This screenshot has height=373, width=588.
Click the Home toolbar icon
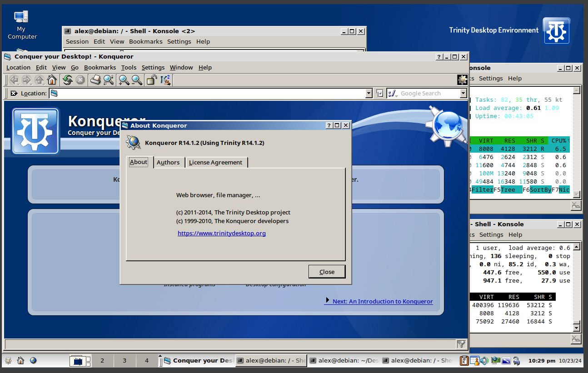coord(52,80)
